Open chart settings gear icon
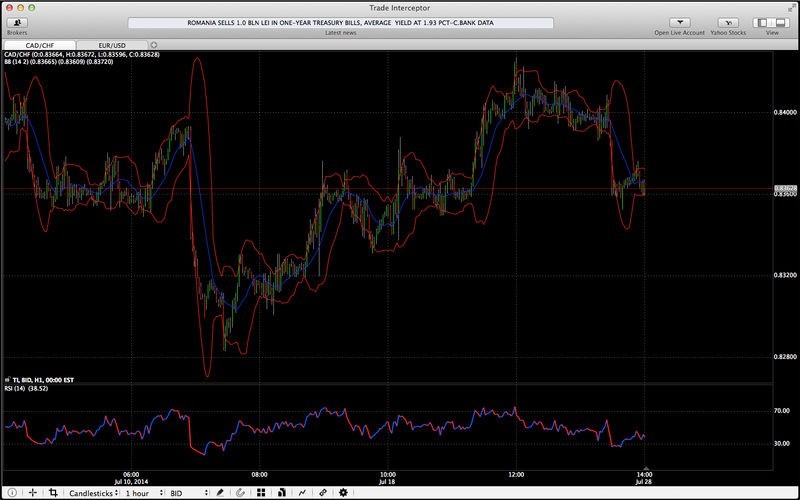This screenshot has height=500, width=800. (344, 493)
